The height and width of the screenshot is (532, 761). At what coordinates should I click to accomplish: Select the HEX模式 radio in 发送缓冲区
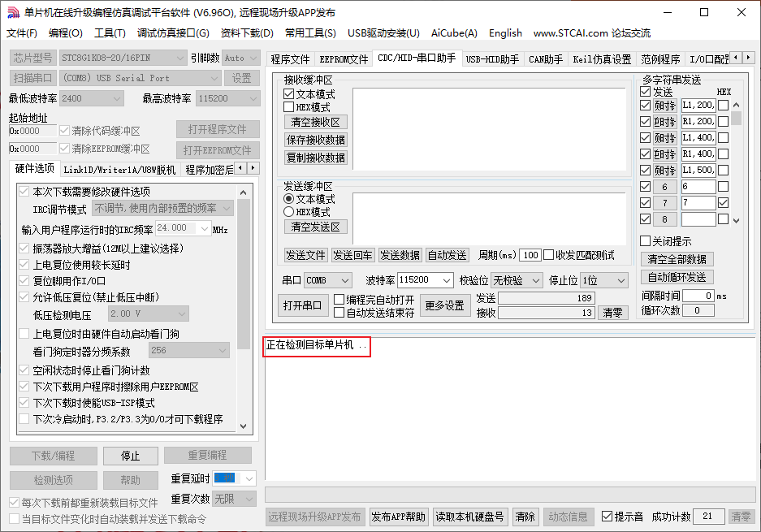pos(290,213)
